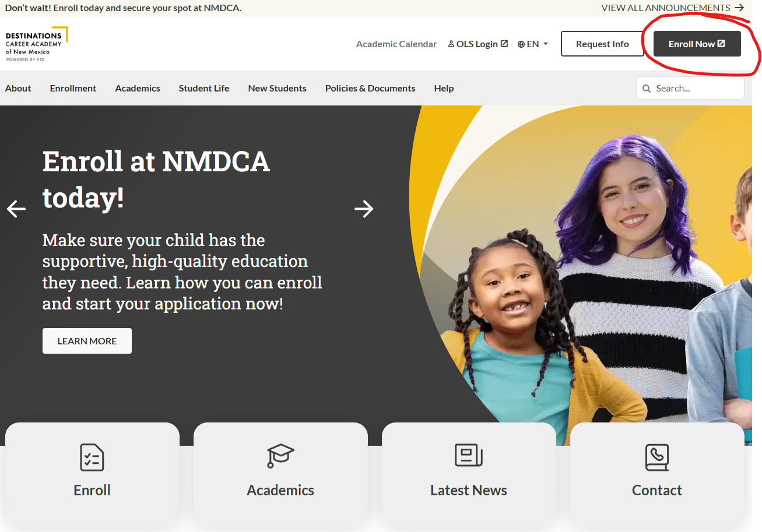Image resolution: width=762 pixels, height=532 pixels.
Task: Click the "Enroll at NMDCA today!" heading
Action: (x=156, y=179)
